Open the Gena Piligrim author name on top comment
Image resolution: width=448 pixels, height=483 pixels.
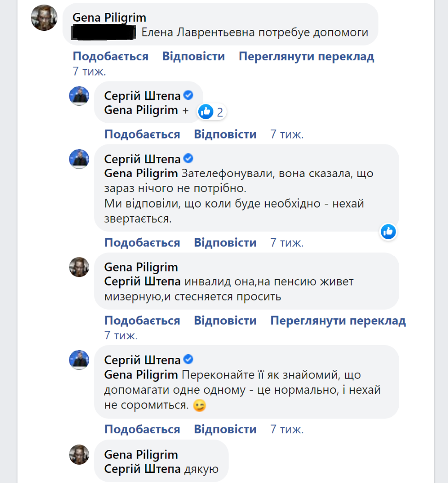tap(109, 17)
